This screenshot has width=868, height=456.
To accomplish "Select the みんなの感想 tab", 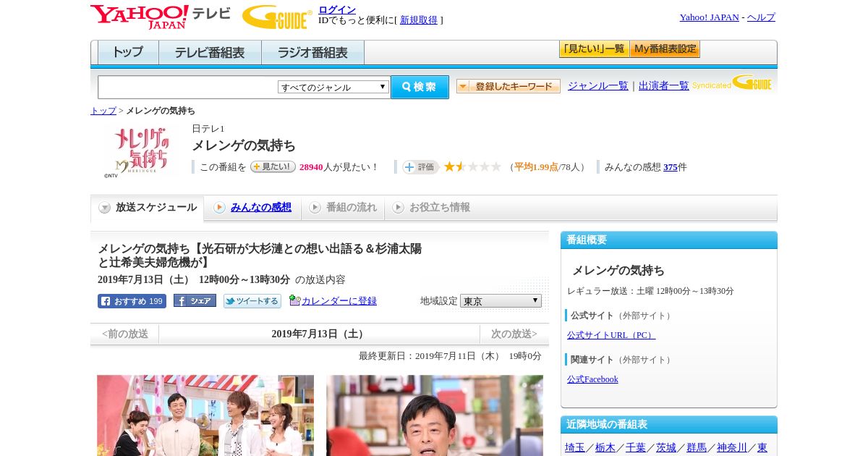I will click(252, 208).
